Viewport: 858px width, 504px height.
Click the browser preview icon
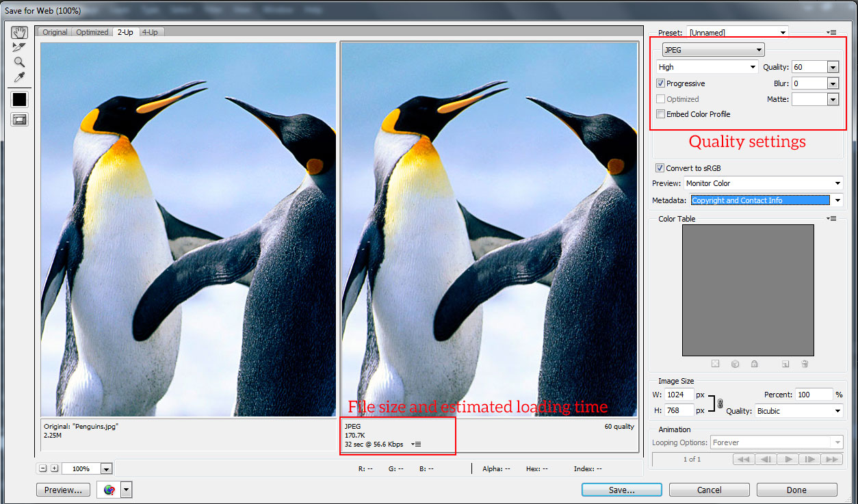tap(109, 490)
